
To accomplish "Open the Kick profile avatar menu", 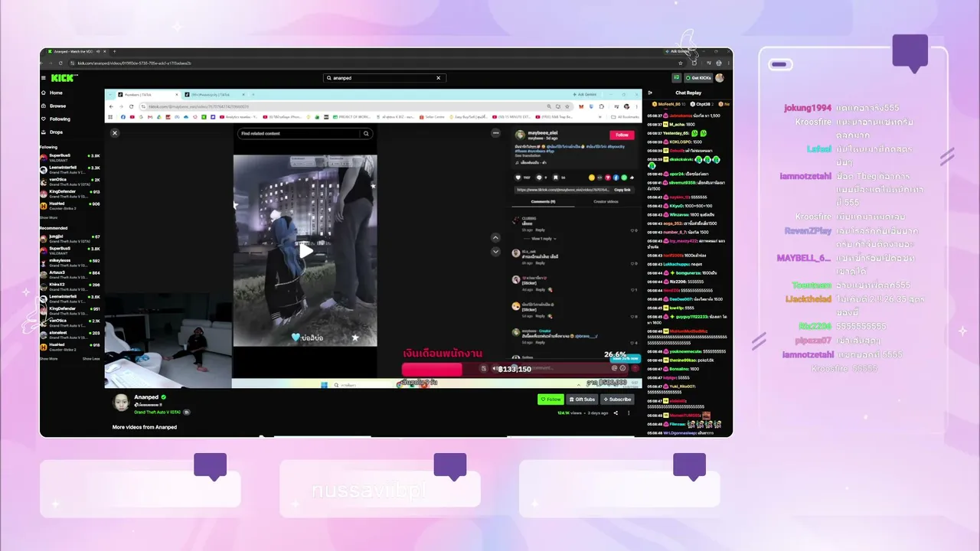I will [x=720, y=78].
